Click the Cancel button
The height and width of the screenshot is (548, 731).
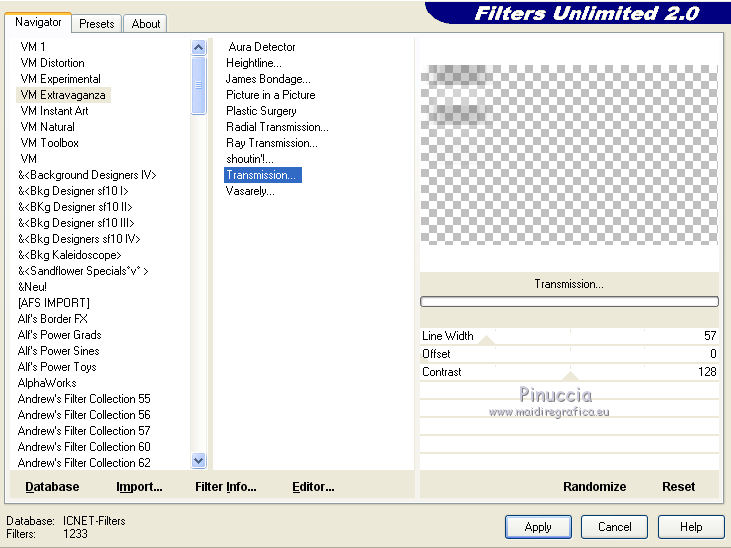click(x=614, y=527)
